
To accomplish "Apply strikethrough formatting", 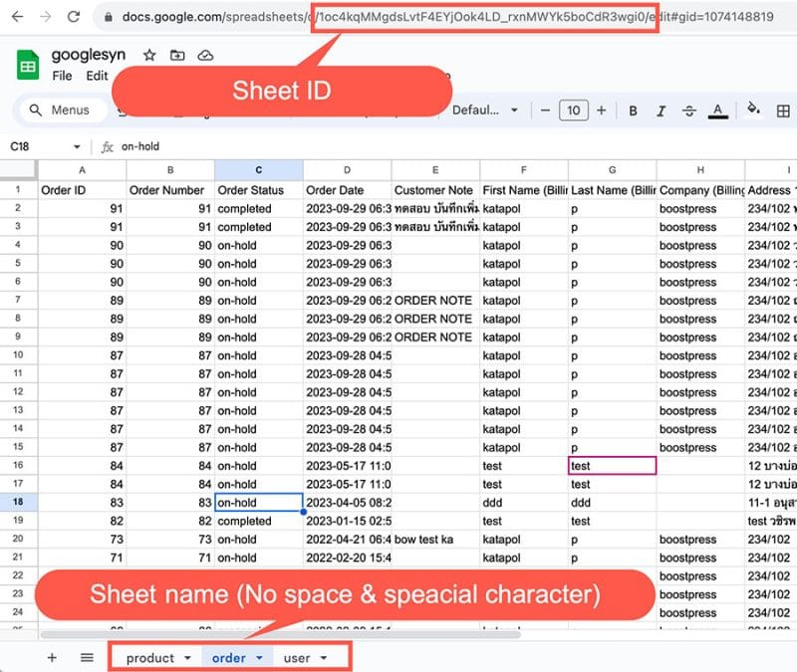I will 688,110.
